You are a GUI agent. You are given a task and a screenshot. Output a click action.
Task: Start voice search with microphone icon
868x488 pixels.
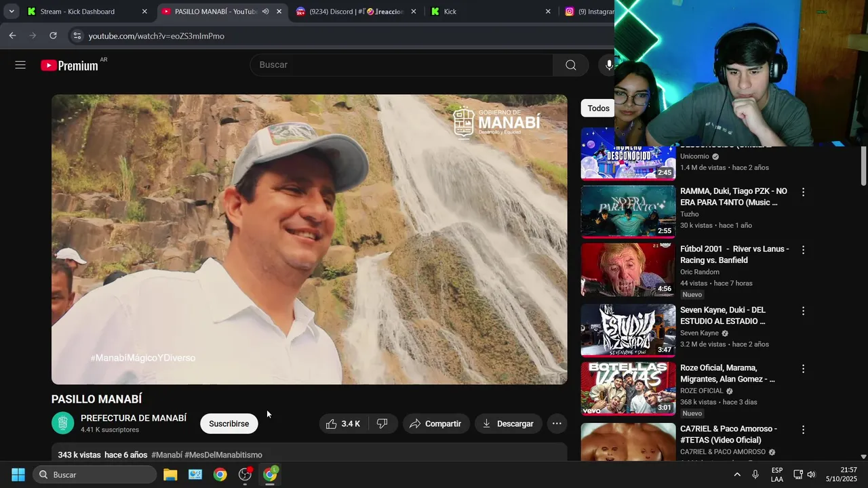[x=609, y=65]
